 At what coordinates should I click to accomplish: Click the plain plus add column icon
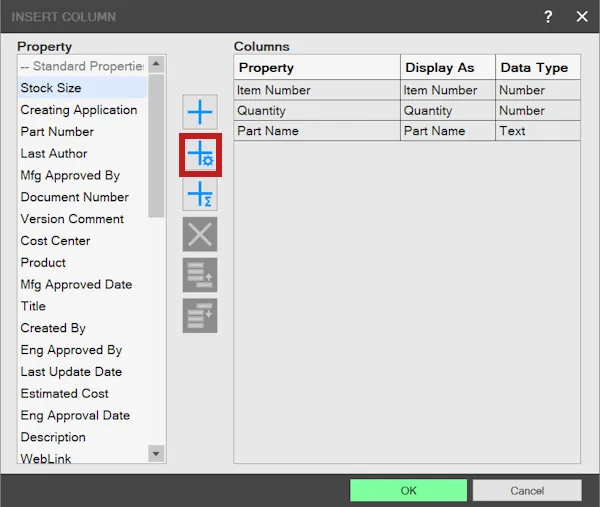coord(200,112)
